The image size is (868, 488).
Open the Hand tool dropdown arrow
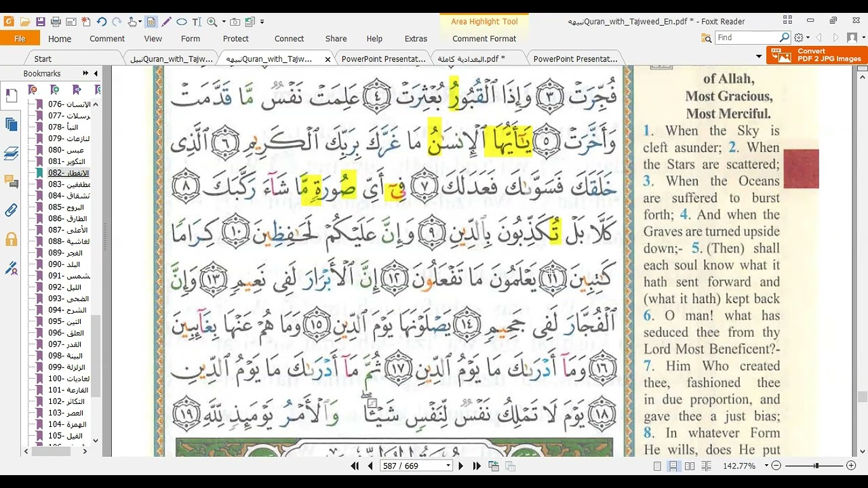pos(141,22)
